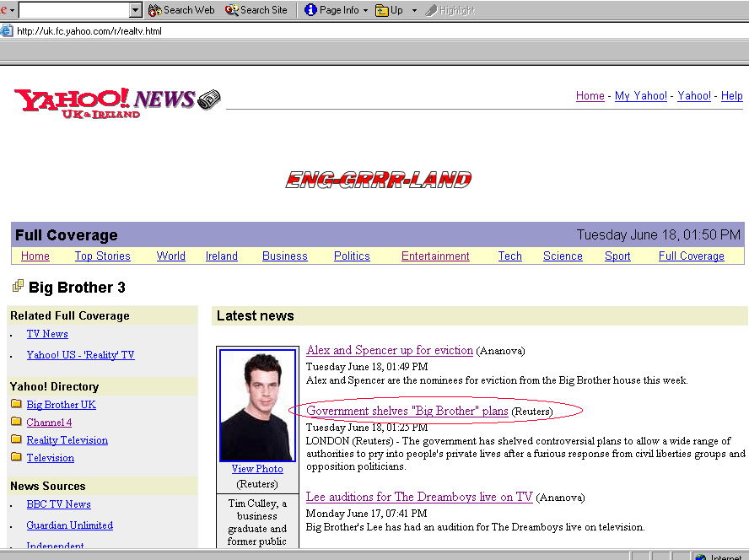Open the Help link
The height and width of the screenshot is (560, 749).
point(732,96)
